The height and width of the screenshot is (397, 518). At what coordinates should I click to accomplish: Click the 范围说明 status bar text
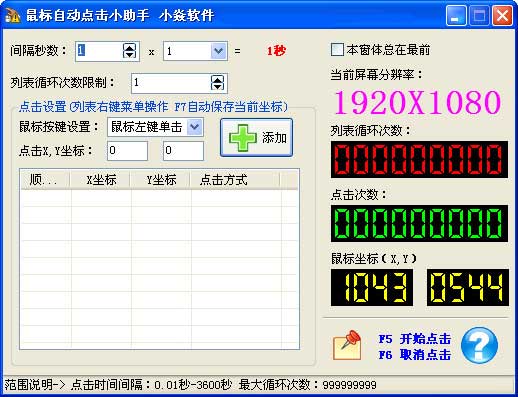[x=190, y=385]
